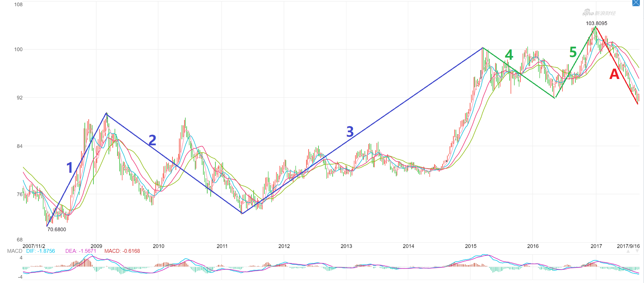
Task: Select the blue wave 3 label
Action: pos(350,132)
